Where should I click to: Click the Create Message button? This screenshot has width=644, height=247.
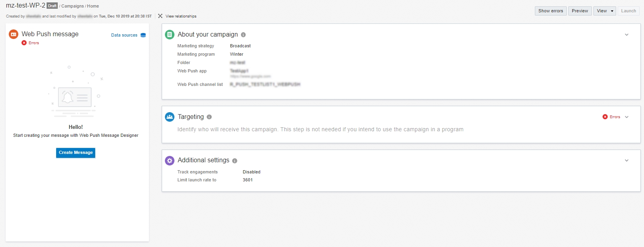click(x=76, y=153)
